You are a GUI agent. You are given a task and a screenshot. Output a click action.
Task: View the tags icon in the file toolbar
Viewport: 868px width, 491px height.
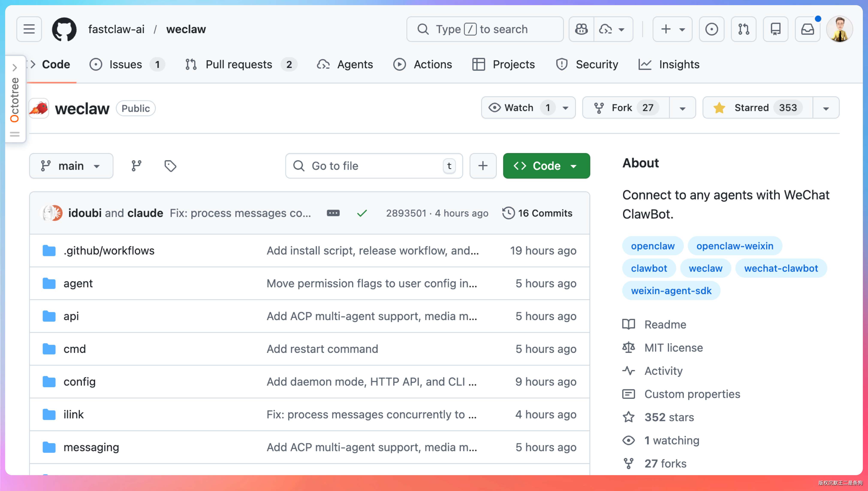170,166
